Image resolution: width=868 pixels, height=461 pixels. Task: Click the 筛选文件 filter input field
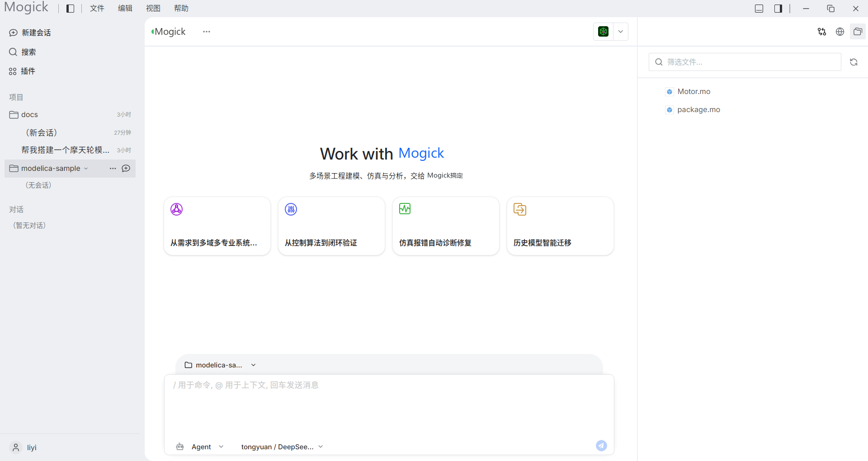click(x=745, y=62)
